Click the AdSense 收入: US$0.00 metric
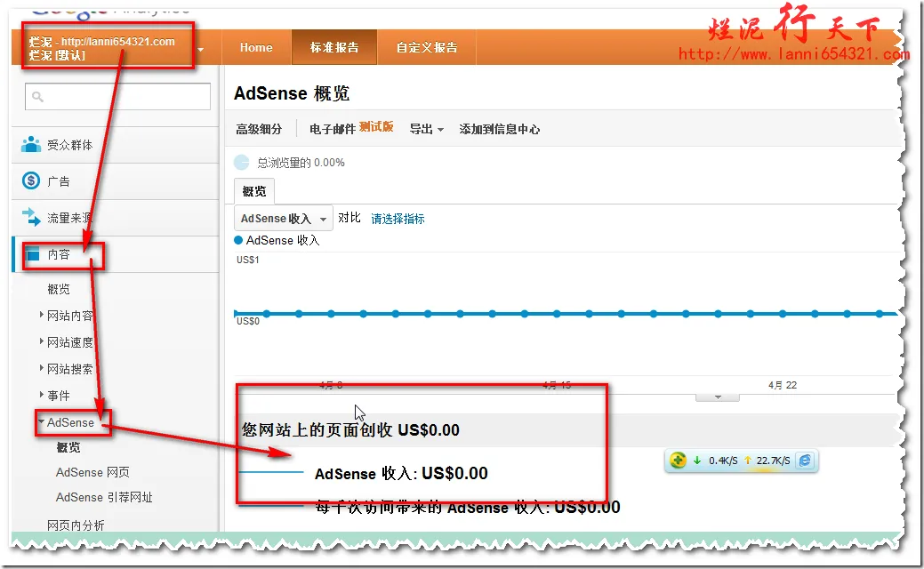The image size is (924, 569). [x=401, y=474]
